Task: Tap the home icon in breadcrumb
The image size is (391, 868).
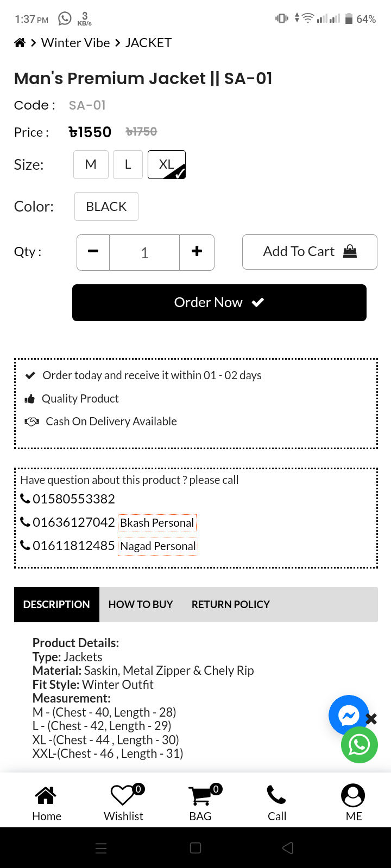Action: (x=20, y=43)
